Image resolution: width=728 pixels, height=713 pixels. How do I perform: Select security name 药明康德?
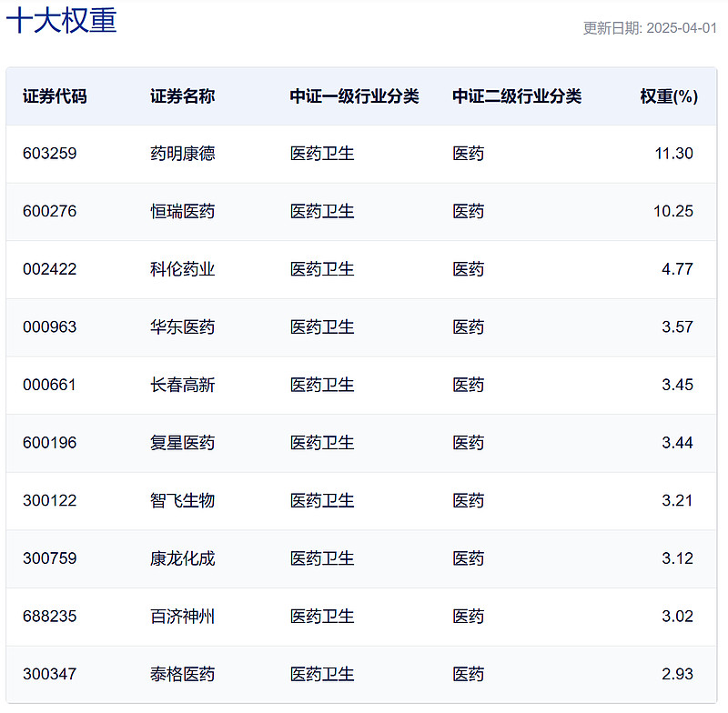[x=183, y=154]
